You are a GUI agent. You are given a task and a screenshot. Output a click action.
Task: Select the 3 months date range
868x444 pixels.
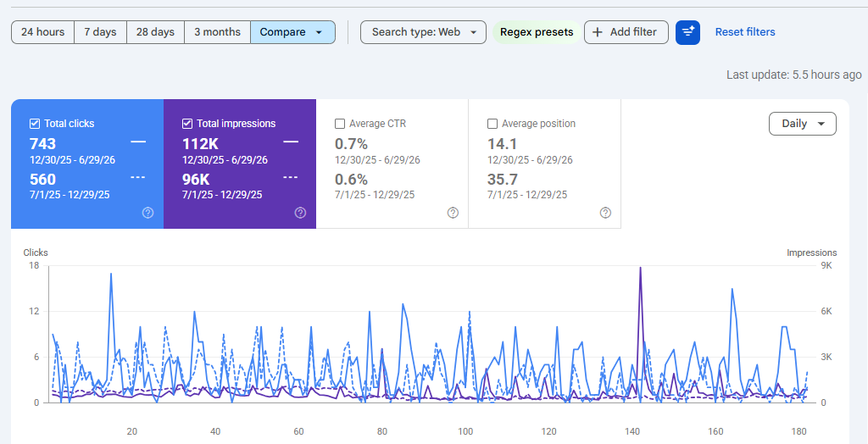218,32
